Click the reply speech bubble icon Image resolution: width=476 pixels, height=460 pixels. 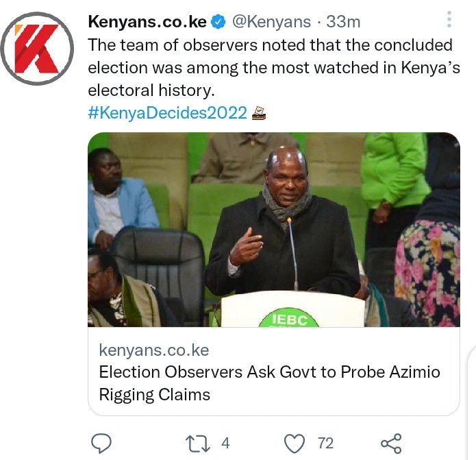(x=101, y=444)
